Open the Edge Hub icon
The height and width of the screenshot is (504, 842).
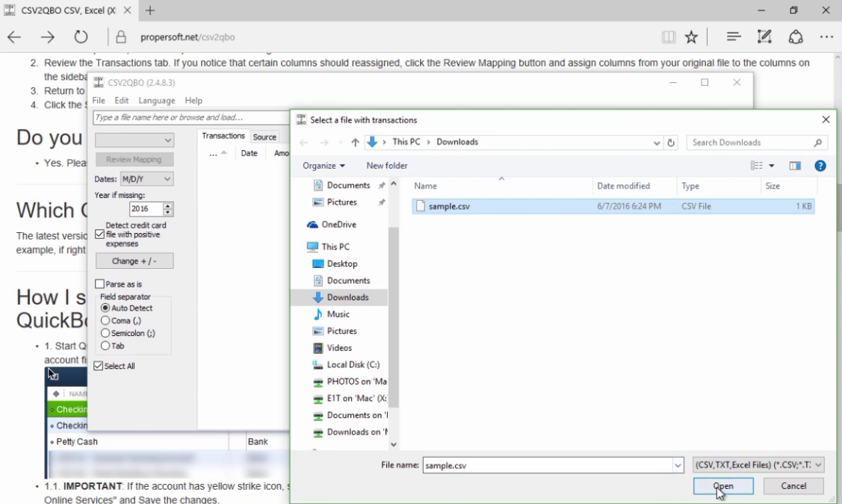(x=734, y=37)
